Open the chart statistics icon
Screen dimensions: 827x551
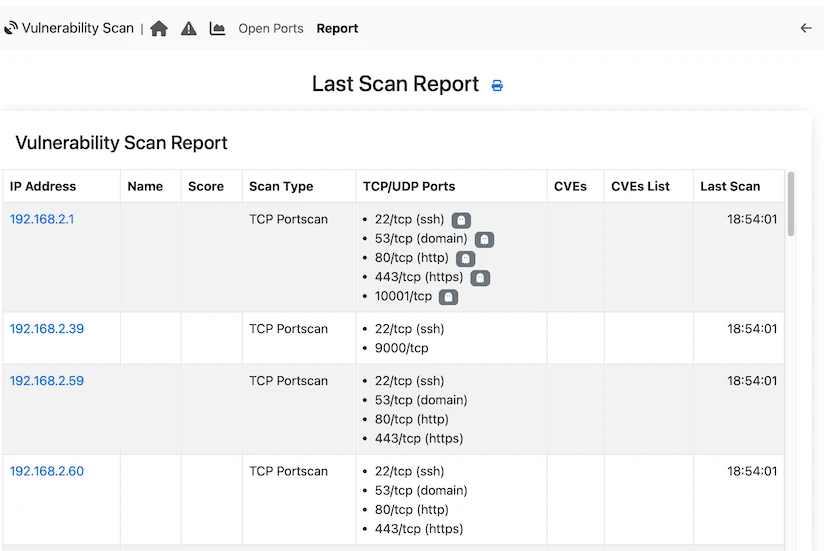(217, 29)
